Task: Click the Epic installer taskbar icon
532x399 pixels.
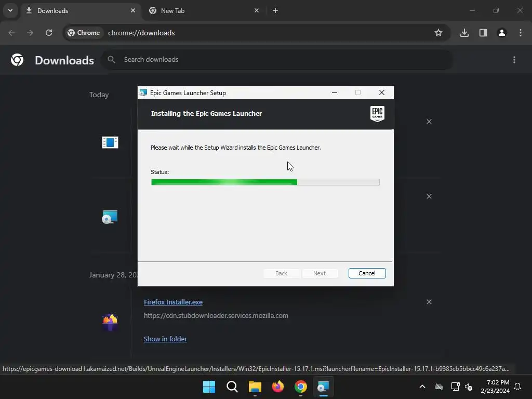Action: [x=323, y=387]
